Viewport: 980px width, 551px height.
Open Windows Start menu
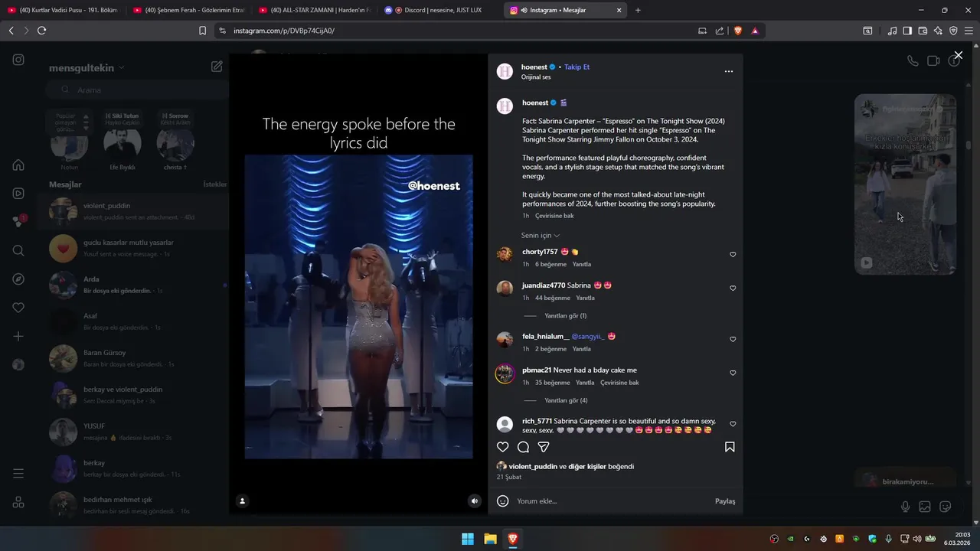467,539
